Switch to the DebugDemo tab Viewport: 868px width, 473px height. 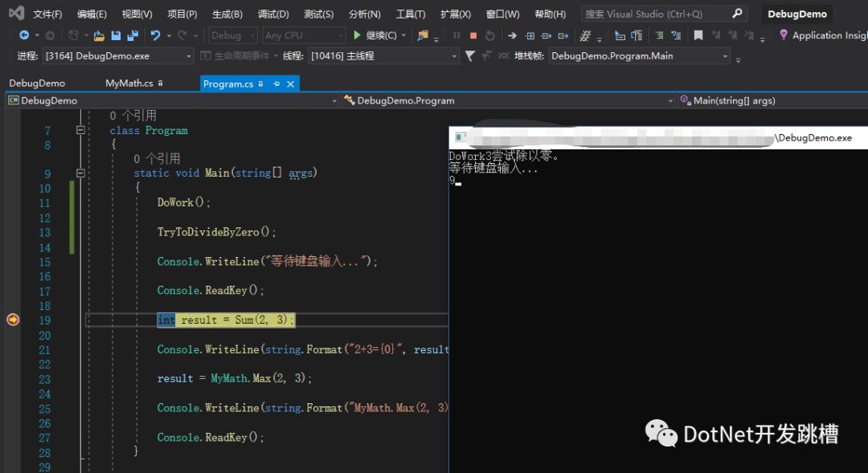tap(37, 83)
